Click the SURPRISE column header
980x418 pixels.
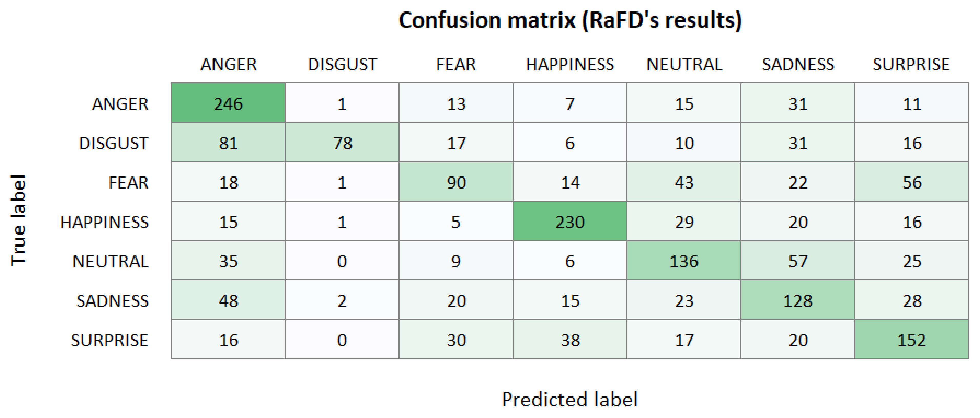pos(911,65)
